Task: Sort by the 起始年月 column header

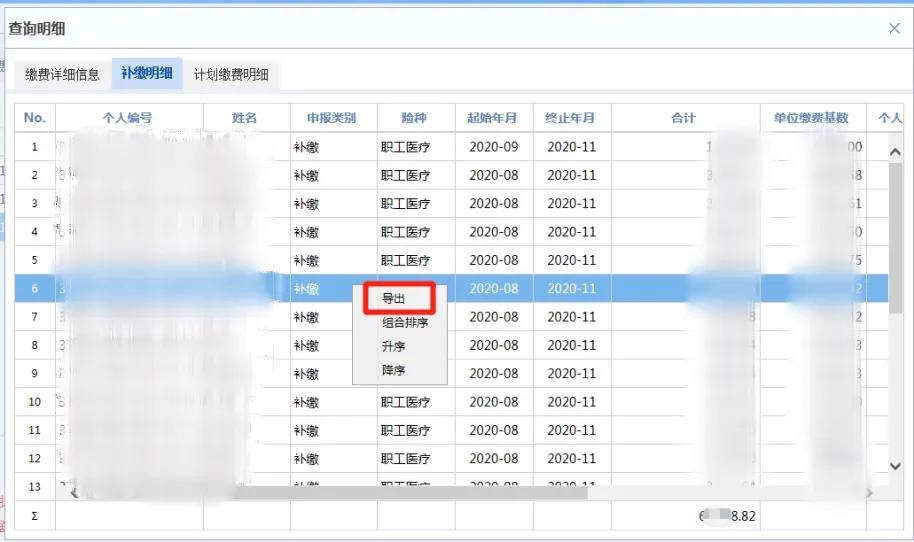Action: coord(494,118)
